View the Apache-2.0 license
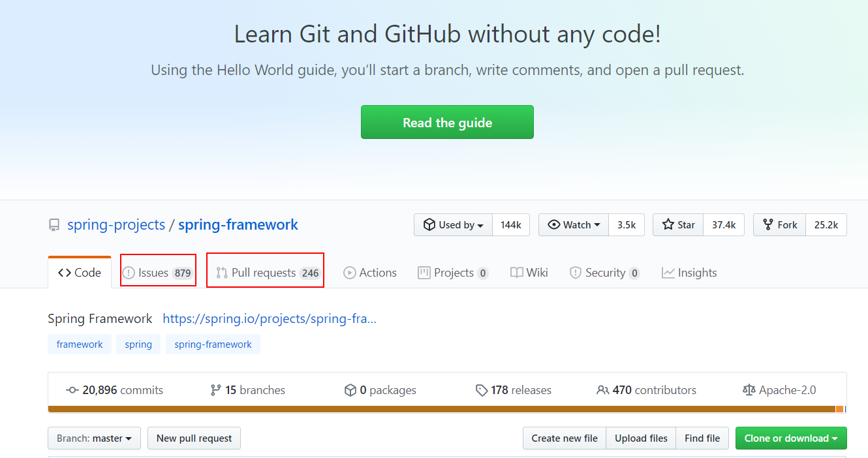The width and height of the screenshot is (868, 458). (779, 390)
